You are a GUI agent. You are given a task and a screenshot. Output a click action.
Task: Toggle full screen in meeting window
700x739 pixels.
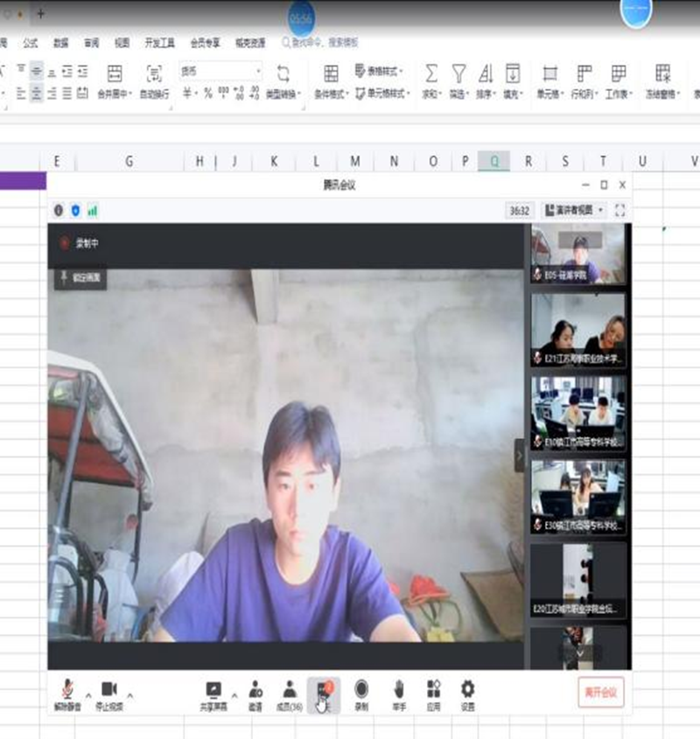tap(620, 210)
